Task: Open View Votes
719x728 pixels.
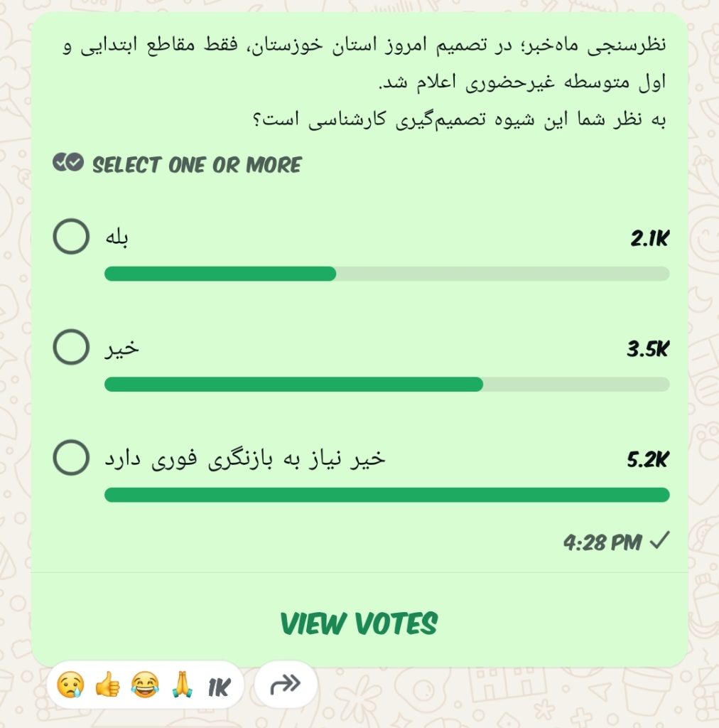Action: [359, 623]
